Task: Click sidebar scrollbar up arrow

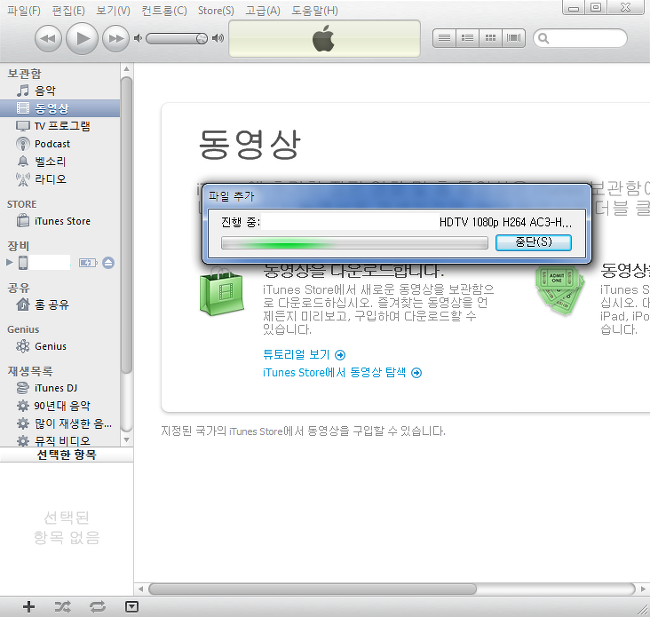Action: [x=126, y=69]
